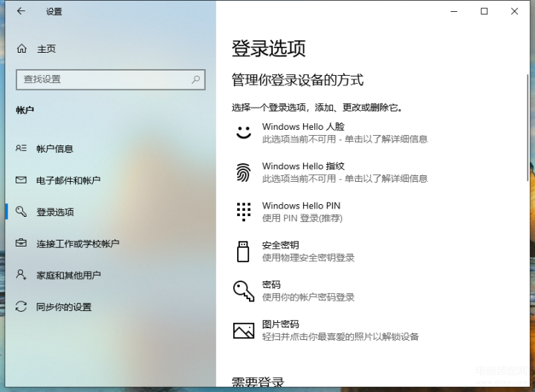Click the search magnifier icon
Viewport: 535px width, 392px height.
point(196,79)
